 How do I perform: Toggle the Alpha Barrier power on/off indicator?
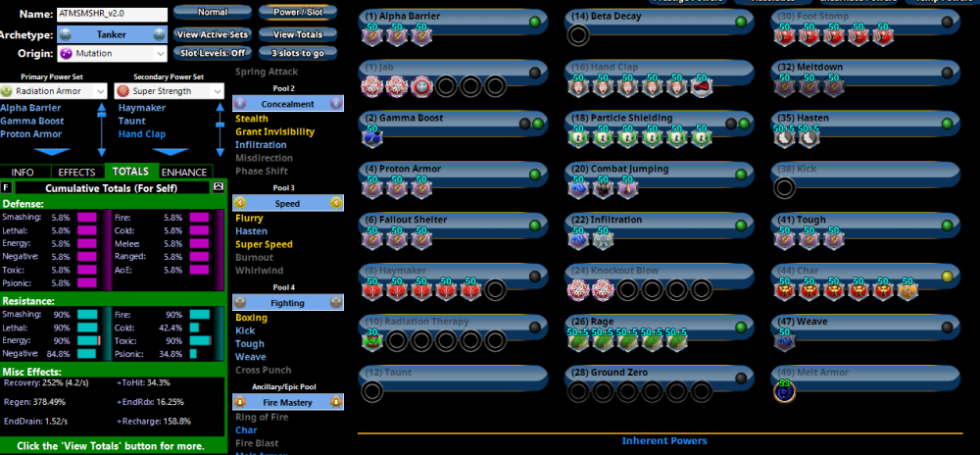(x=533, y=22)
